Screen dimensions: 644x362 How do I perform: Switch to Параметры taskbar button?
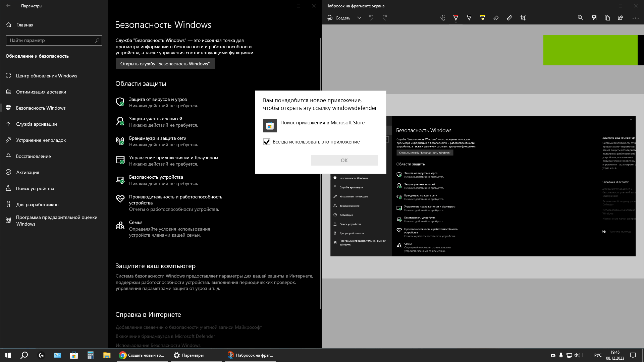[196, 355]
